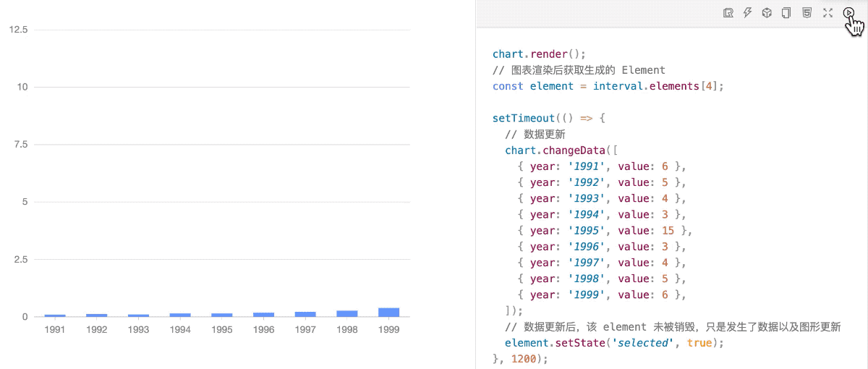Click the code line with year '1999'
Screen dimensions: 868x369
602,294
